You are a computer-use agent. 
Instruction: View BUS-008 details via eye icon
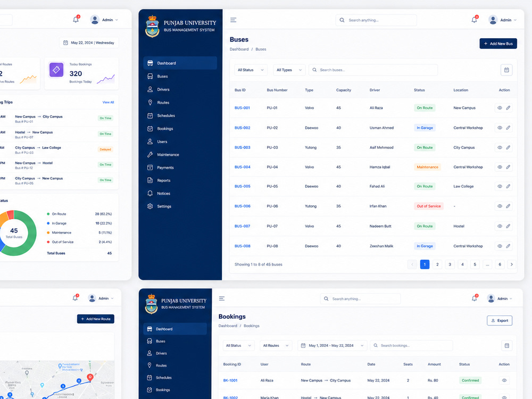(500, 246)
